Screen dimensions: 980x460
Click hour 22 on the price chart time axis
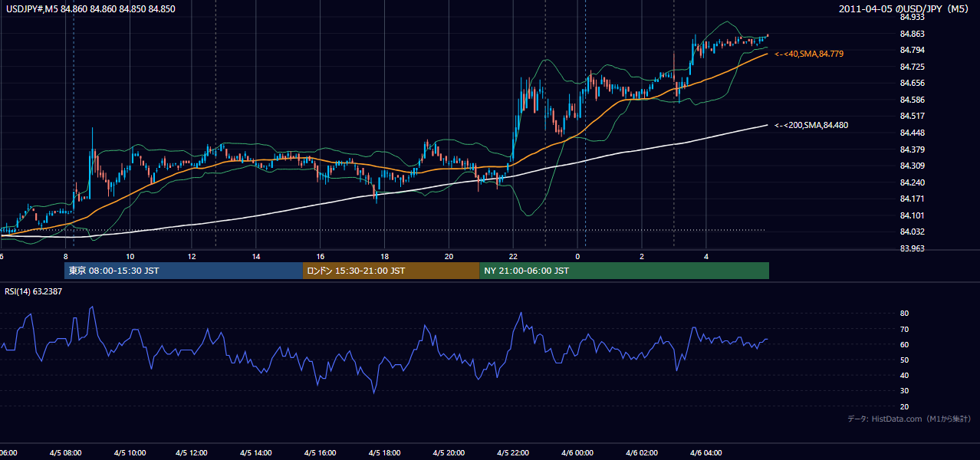tap(512, 257)
